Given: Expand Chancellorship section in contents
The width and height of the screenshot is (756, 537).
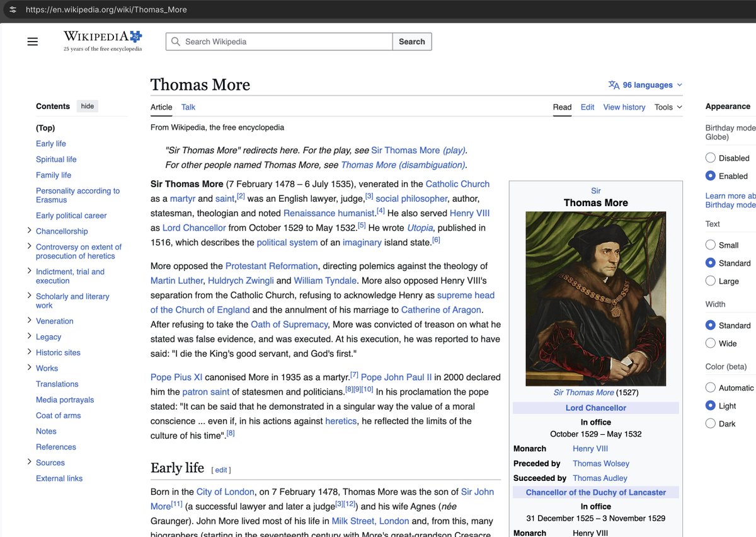Looking at the screenshot, I should [29, 231].
